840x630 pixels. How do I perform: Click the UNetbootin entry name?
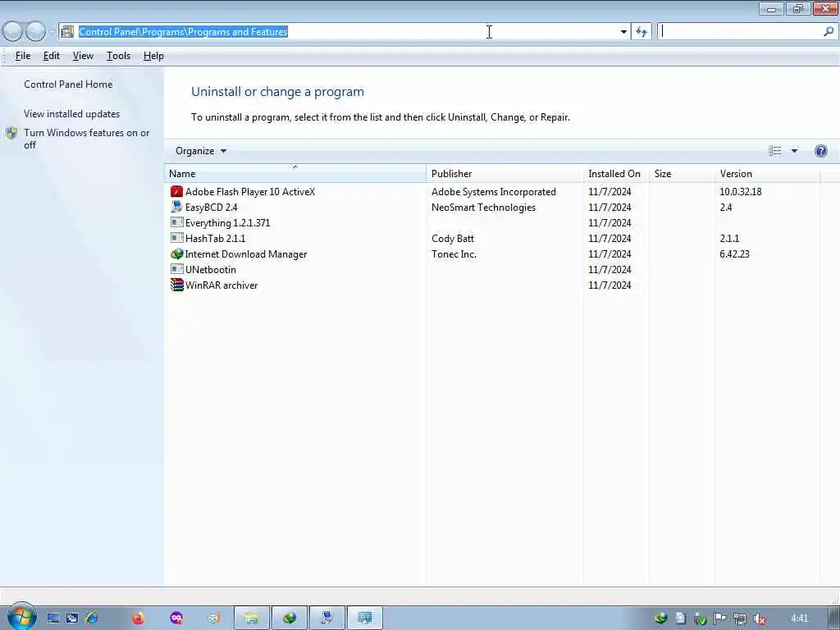pos(211,269)
